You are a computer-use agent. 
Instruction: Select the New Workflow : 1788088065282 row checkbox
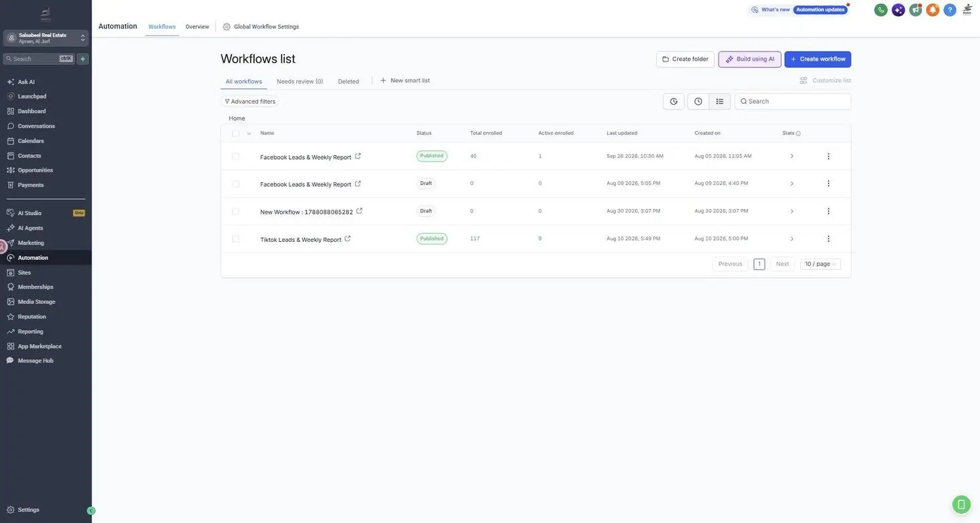235,211
